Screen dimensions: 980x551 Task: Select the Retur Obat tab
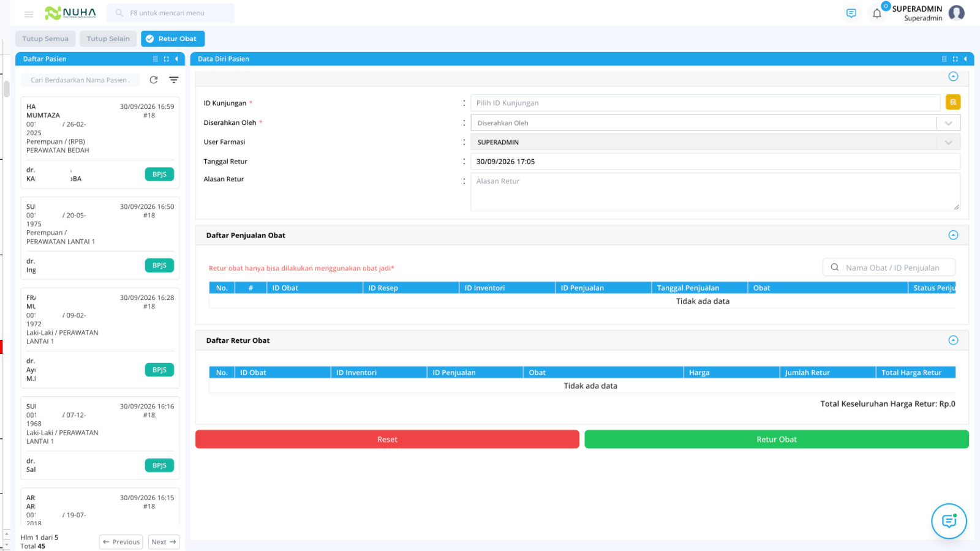click(173, 39)
